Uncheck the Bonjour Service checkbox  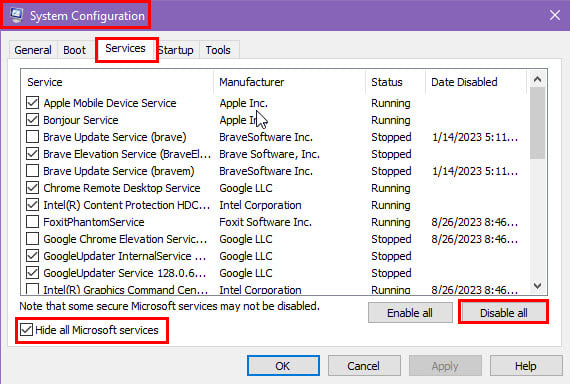coord(32,120)
